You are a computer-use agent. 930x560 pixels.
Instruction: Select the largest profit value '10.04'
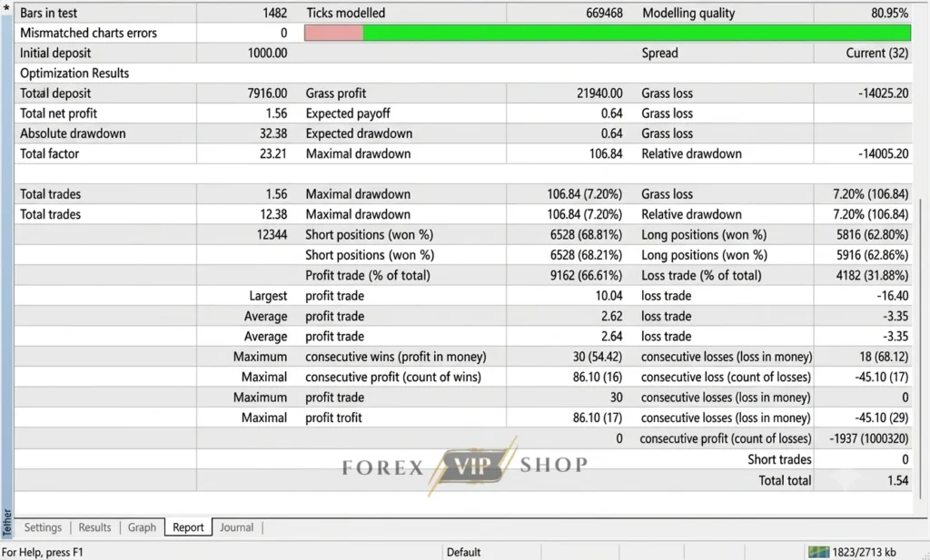[609, 296]
